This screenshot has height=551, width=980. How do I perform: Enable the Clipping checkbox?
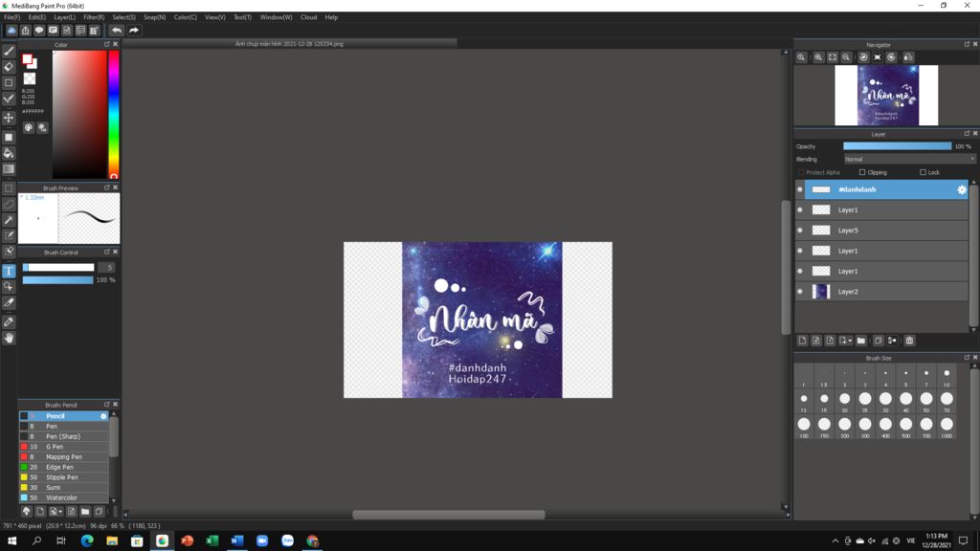[x=862, y=172]
